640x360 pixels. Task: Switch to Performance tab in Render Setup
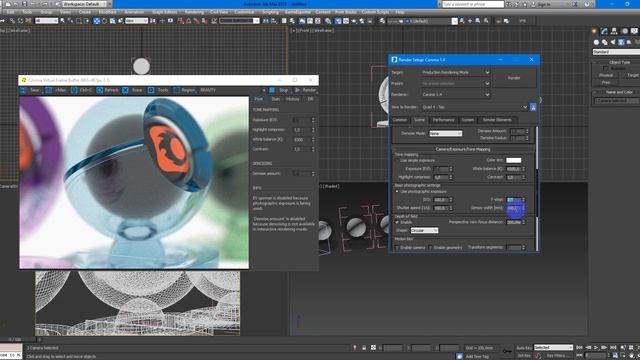tap(443, 120)
